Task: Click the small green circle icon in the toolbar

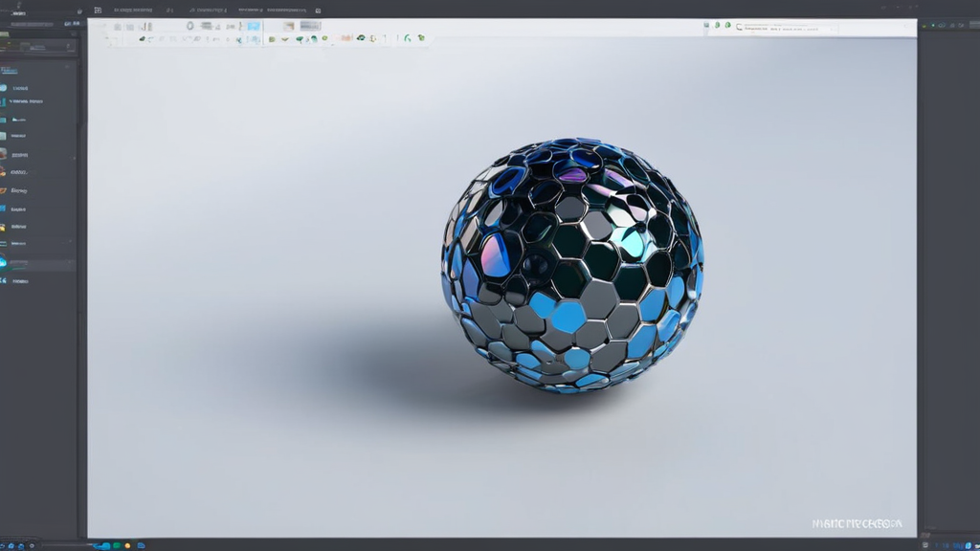Action: (324, 38)
